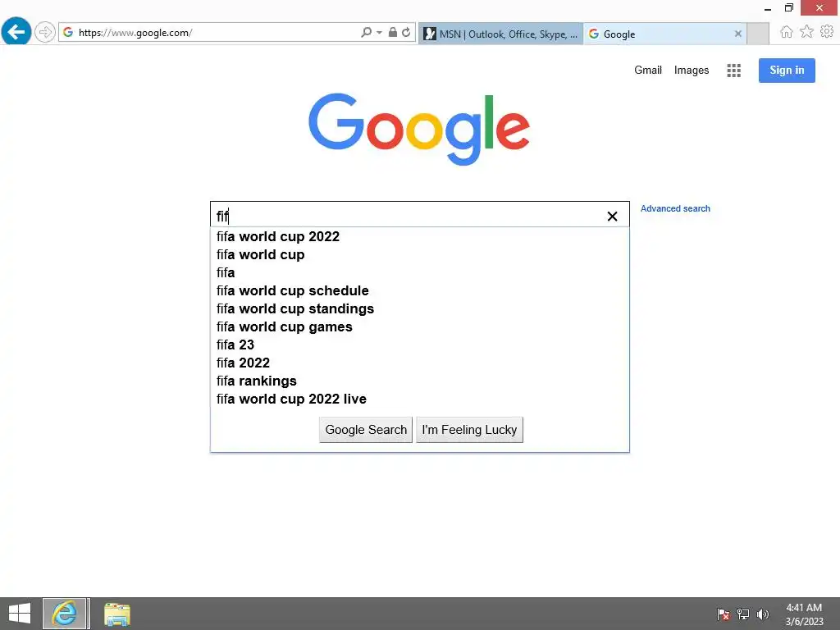Click the I'm Feeling Lucky button
840x630 pixels.
click(469, 430)
